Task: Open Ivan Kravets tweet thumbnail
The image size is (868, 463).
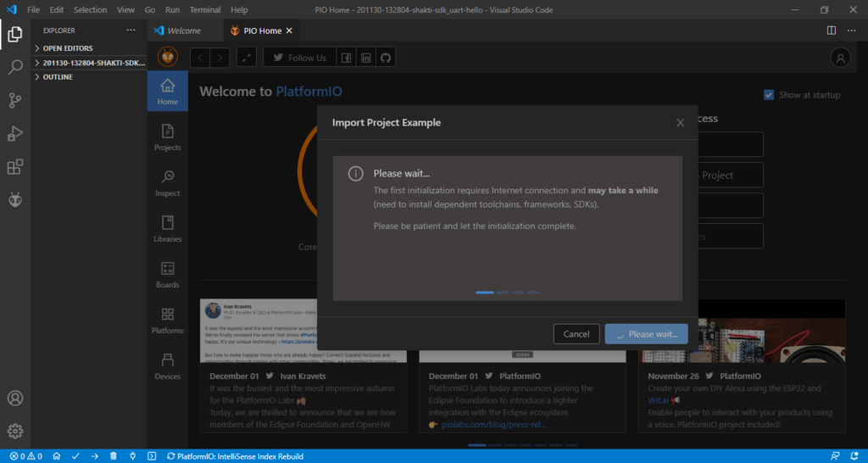Action: [x=303, y=331]
